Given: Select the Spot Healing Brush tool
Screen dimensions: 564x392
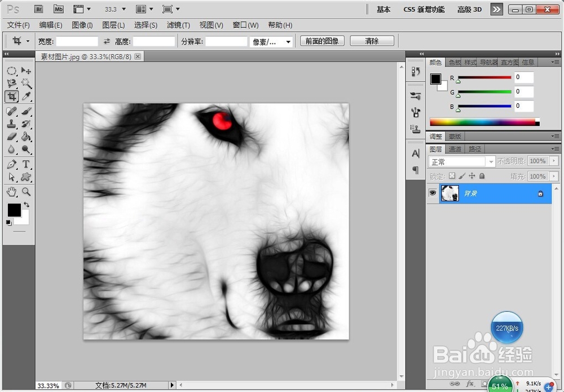Looking at the screenshot, I should 11,111.
